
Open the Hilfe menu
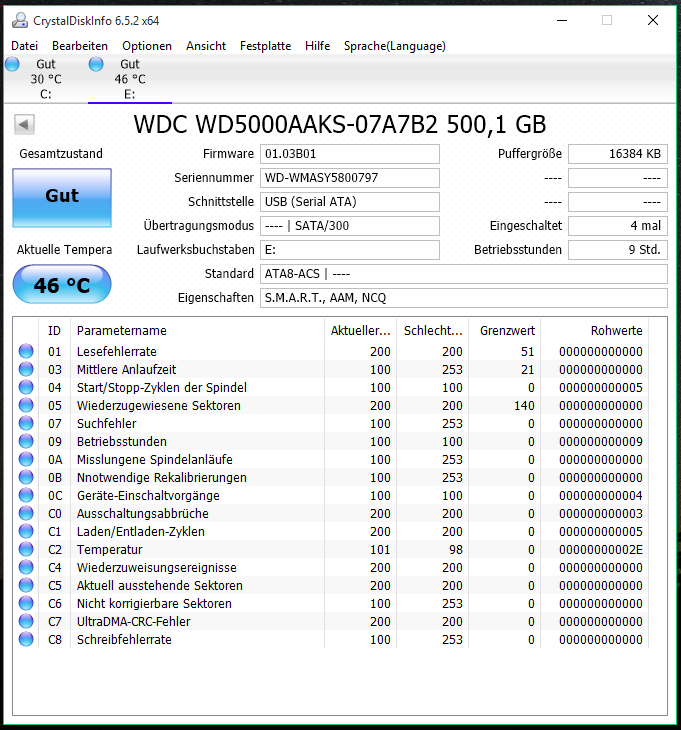point(317,46)
